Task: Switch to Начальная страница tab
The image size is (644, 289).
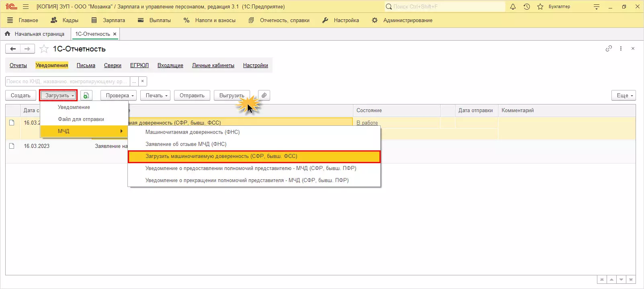Action: click(x=35, y=34)
